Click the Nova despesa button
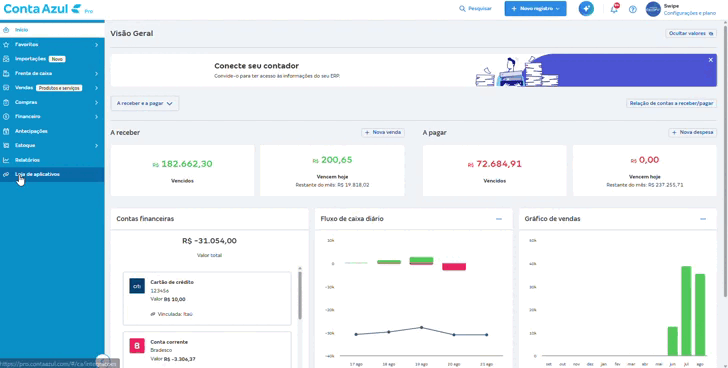728x368 pixels. 692,133
